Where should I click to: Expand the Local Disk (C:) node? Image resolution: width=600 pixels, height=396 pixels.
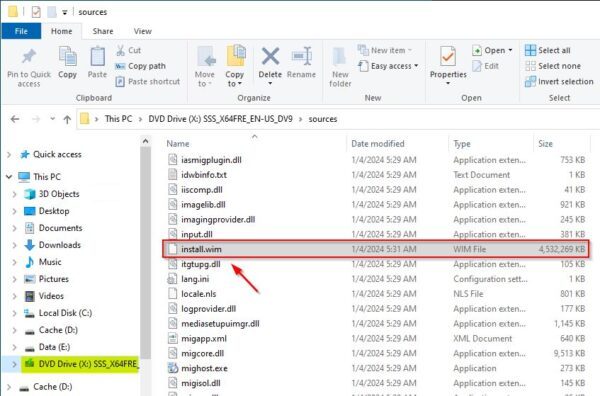[x=15, y=313]
